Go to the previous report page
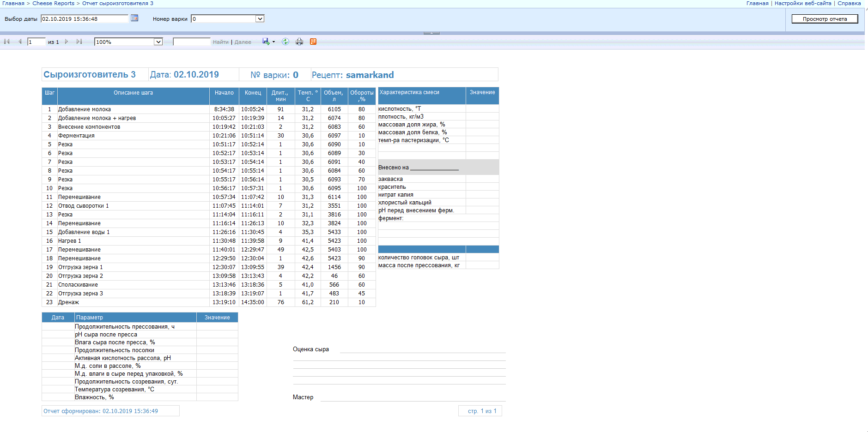This screenshot has height=432, width=868. point(20,42)
